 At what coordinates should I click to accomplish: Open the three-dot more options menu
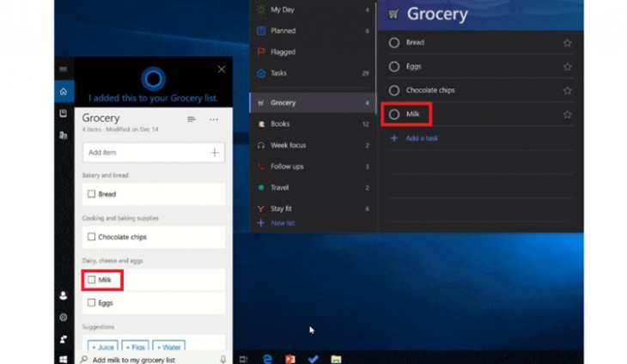[214, 119]
